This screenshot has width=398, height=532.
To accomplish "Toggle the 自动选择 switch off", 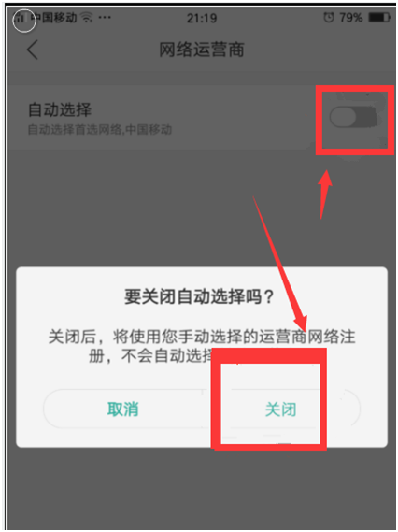I will point(353,118).
